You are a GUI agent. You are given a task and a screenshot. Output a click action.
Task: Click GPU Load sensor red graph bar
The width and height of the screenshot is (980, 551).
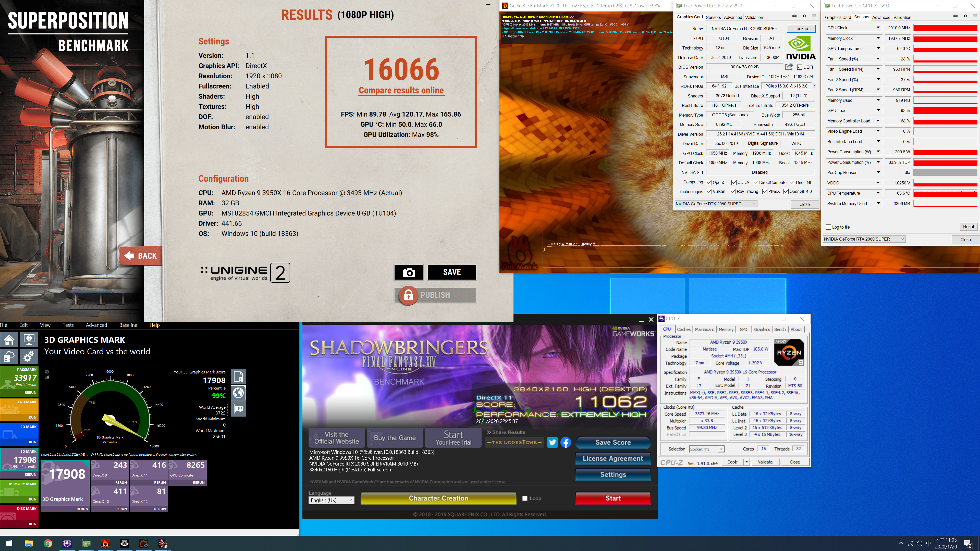pos(945,111)
